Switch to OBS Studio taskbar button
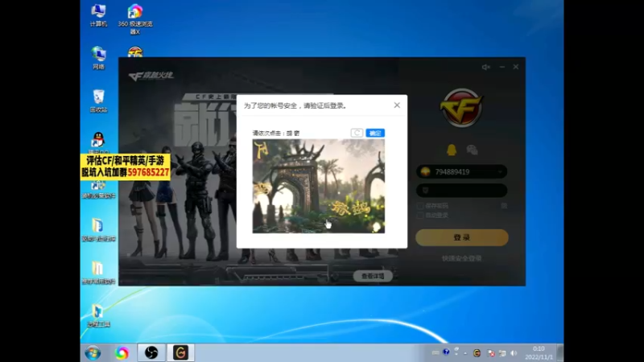644x362 pixels. pos(151,352)
